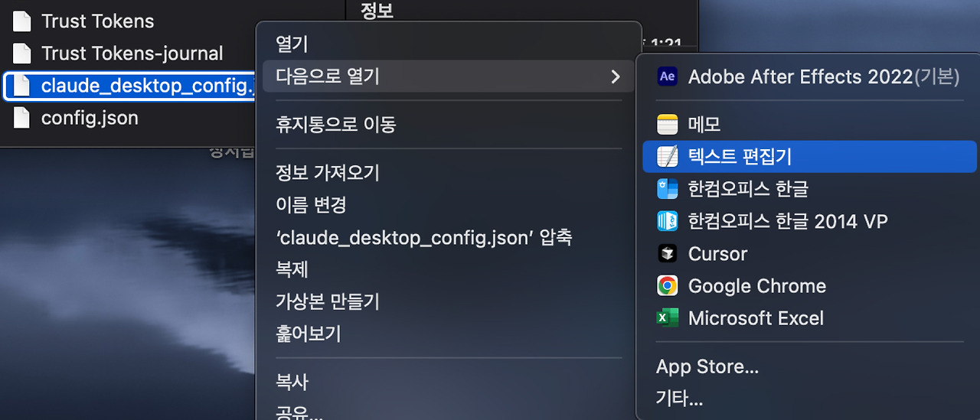Click the Adobe After Effects 2022 icon

[x=668, y=77]
